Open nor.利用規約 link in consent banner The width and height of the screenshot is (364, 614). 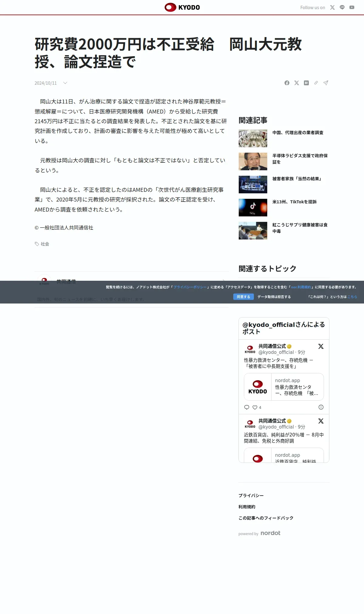click(301, 287)
